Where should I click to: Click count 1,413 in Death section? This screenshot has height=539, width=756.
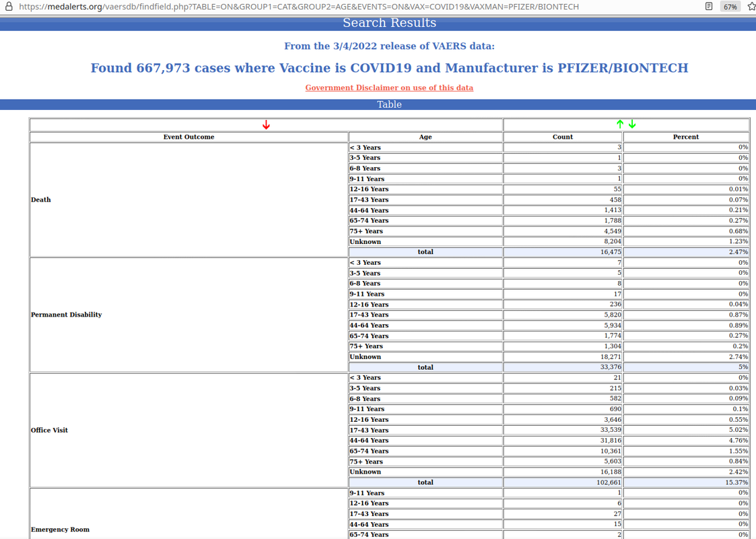point(563,210)
